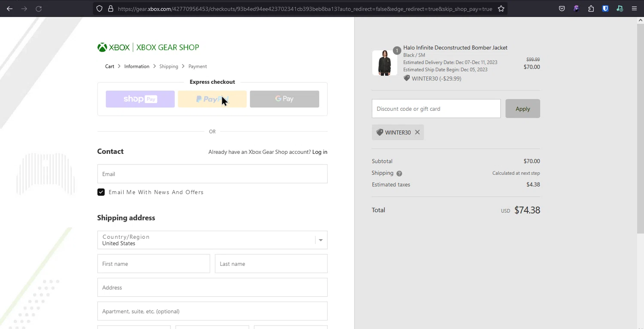Click the site security padlock icon
The height and width of the screenshot is (329, 644).
(x=110, y=9)
